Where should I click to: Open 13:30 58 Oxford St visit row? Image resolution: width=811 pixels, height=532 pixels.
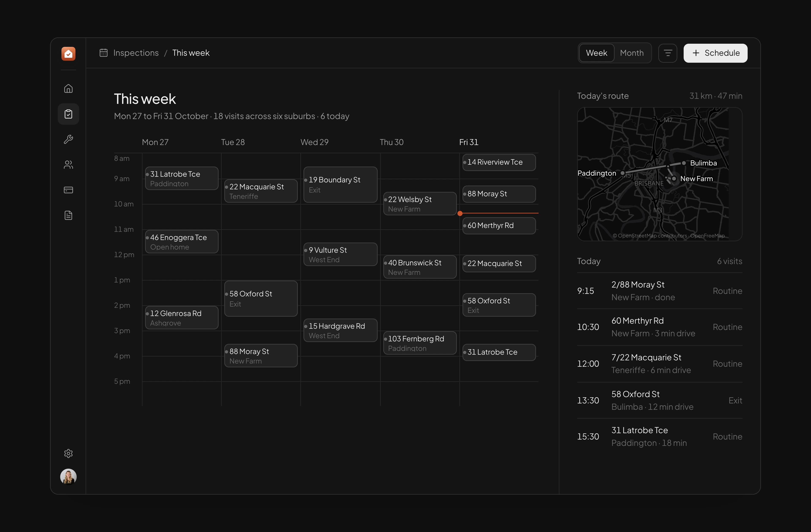point(659,400)
